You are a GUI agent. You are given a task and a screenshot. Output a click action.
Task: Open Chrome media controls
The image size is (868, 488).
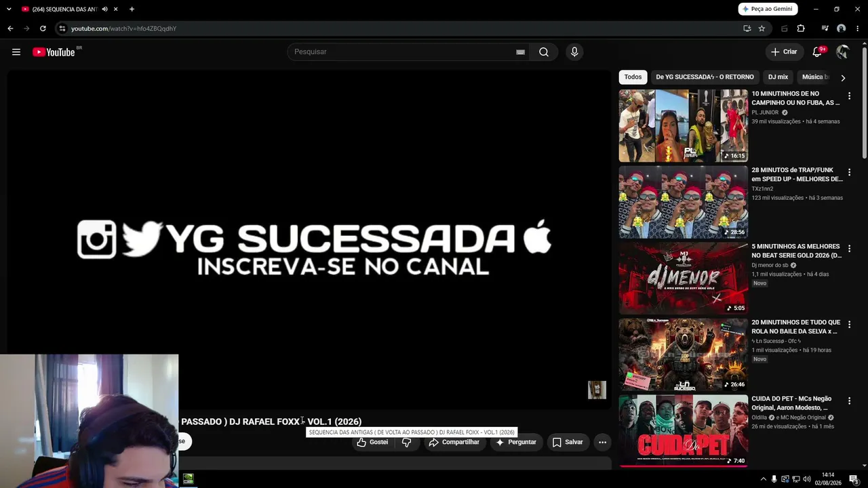[x=825, y=28]
